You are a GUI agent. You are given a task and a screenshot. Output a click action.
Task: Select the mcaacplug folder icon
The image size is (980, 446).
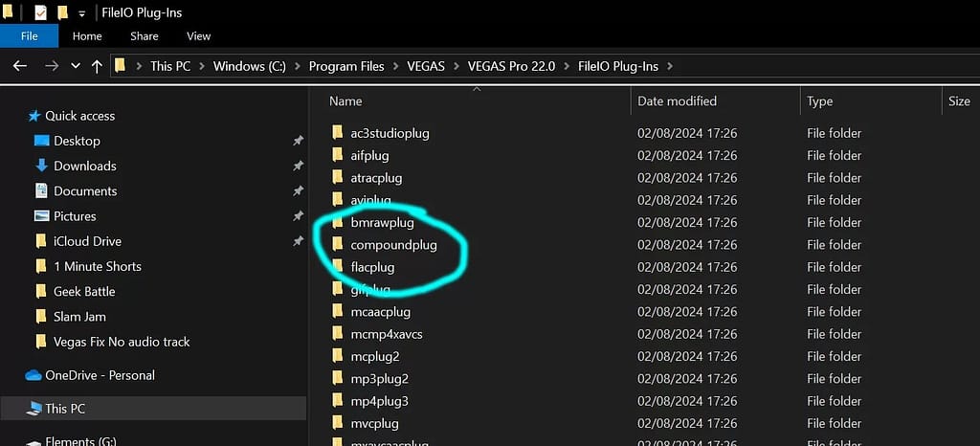point(338,311)
